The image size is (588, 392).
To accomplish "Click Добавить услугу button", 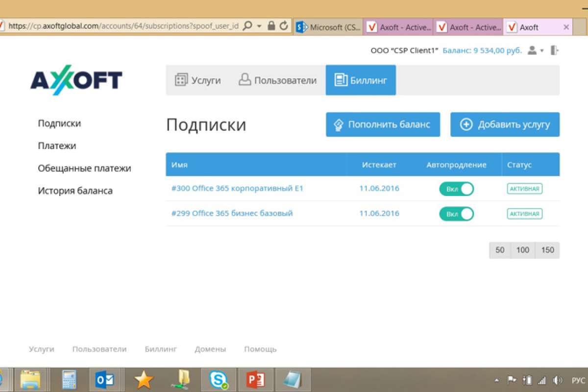I will click(505, 124).
